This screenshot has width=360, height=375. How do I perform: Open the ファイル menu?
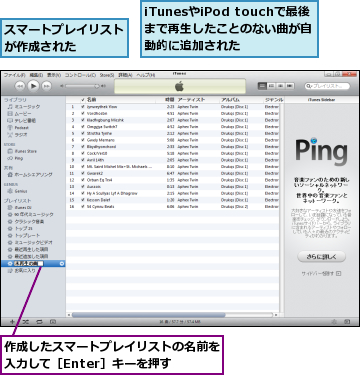(x=14, y=75)
